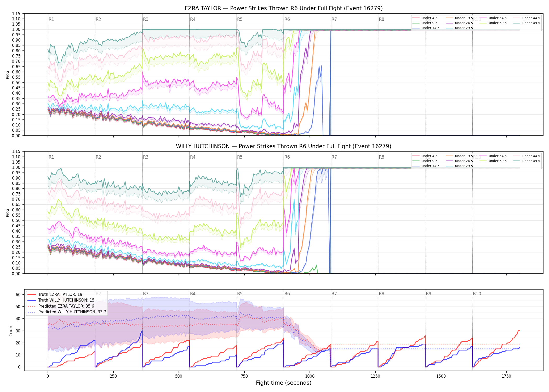
Task: Click the 'under 39.5' legend entry in the Ezra Taylor chart
Action: [493, 23]
